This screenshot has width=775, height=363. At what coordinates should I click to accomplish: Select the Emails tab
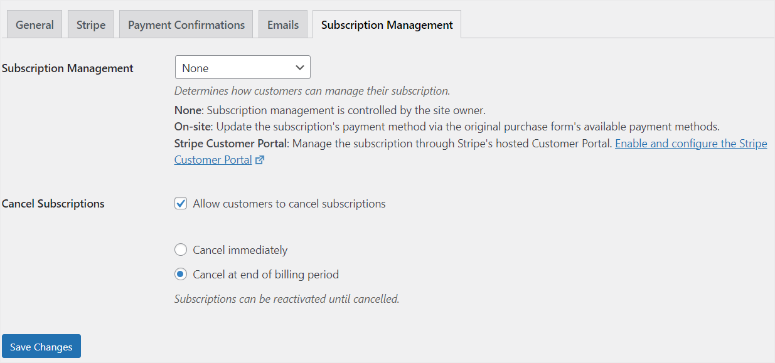(283, 25)
